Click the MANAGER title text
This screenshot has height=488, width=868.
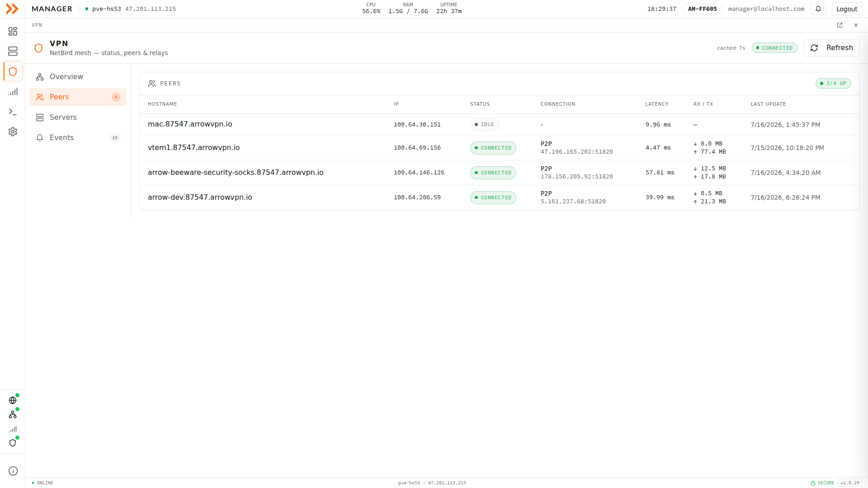[52, 9]
